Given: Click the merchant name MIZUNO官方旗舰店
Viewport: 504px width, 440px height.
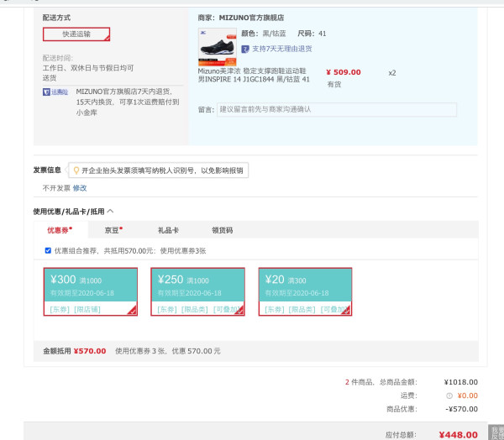Looking at the screenshot, I should click(251, 18).
